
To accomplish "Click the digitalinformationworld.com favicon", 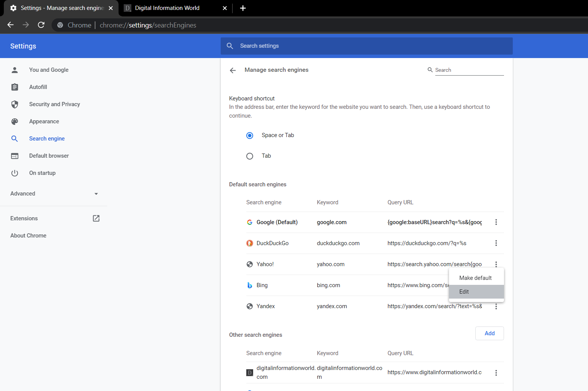I will 250,373.
